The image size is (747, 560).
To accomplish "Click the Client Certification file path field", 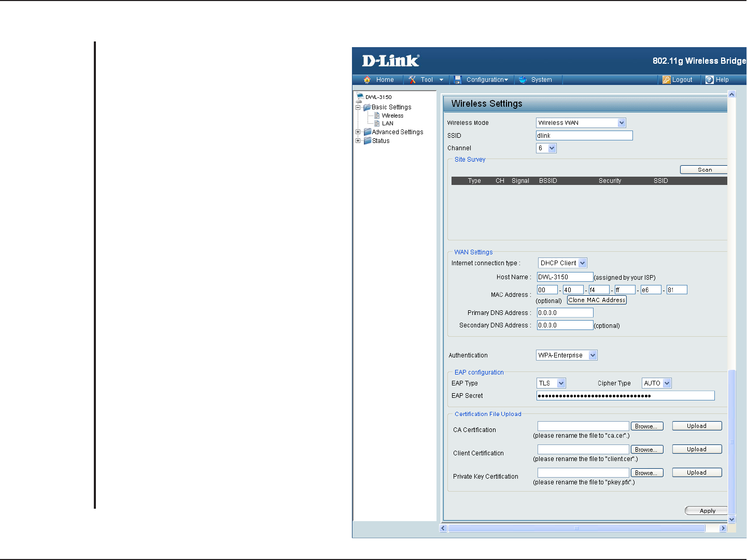I will pos(583,450).
